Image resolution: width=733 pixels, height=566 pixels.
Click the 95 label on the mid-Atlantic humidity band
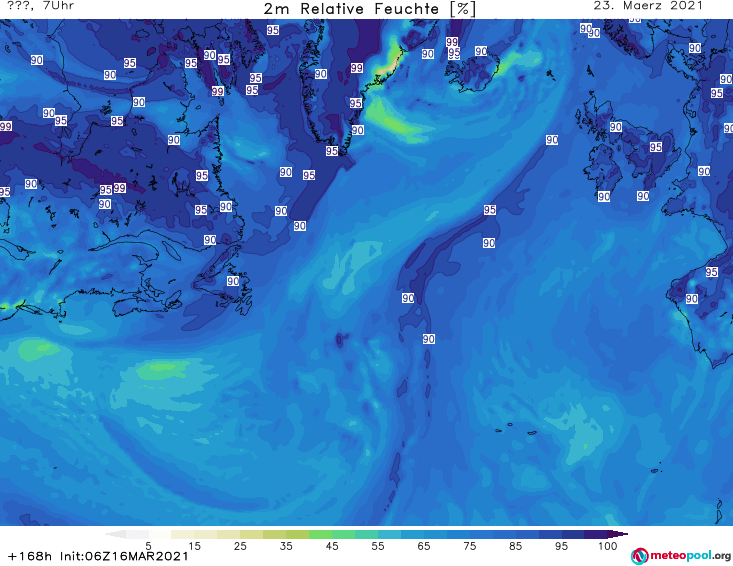[489, 210]
